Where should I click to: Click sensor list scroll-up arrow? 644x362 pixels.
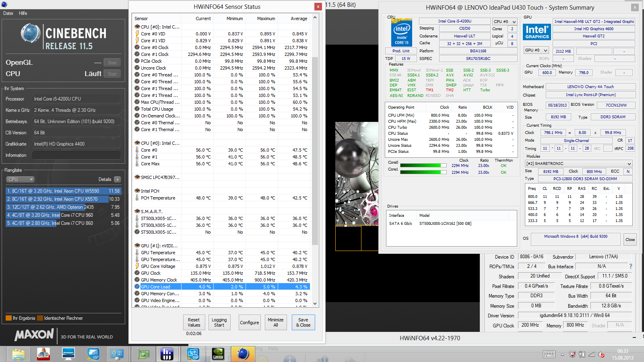[315, 18]
